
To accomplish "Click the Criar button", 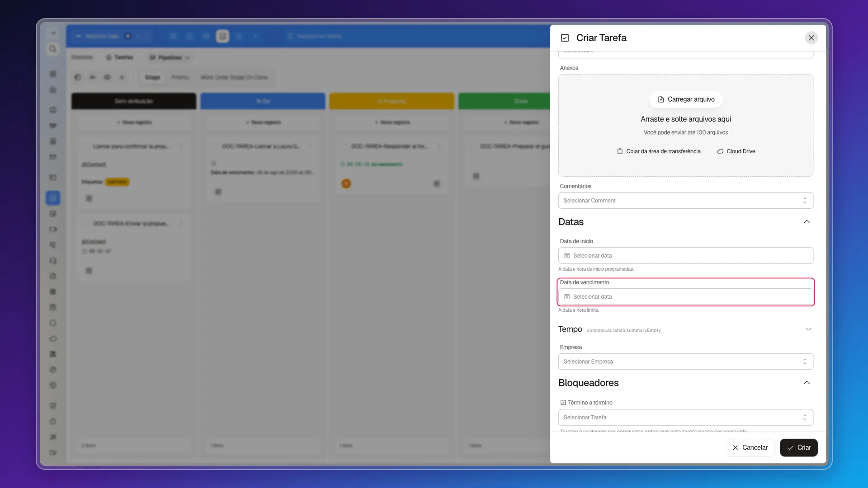I will [798, 448].
